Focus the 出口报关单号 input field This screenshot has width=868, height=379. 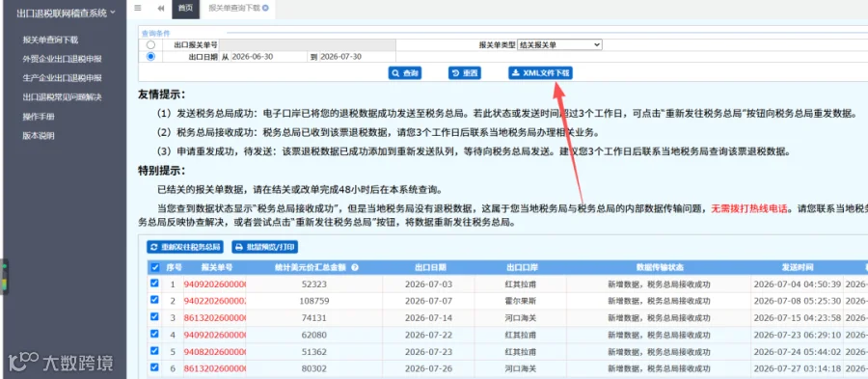(x=308, y=44)
